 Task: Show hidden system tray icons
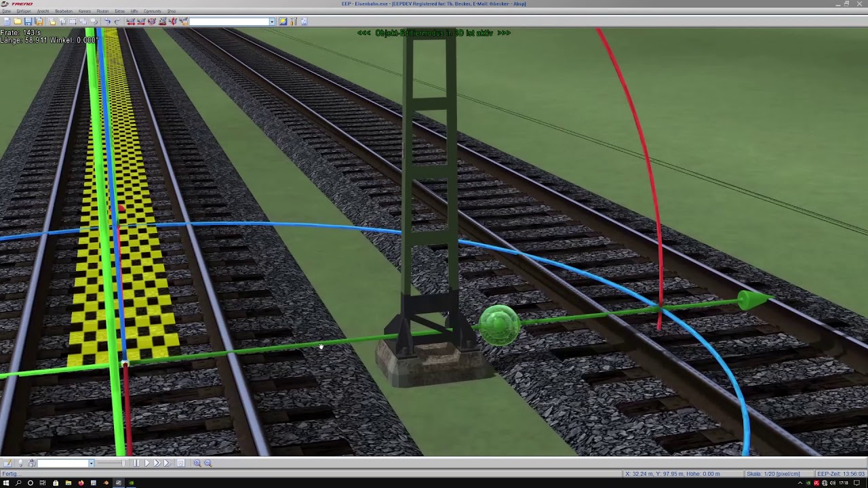tap(800, 483)
